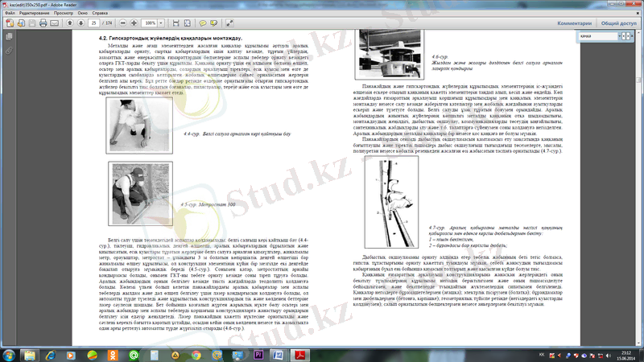Open the find options dropdown arrow
The image size is (644, 362).
coord(619,36)
